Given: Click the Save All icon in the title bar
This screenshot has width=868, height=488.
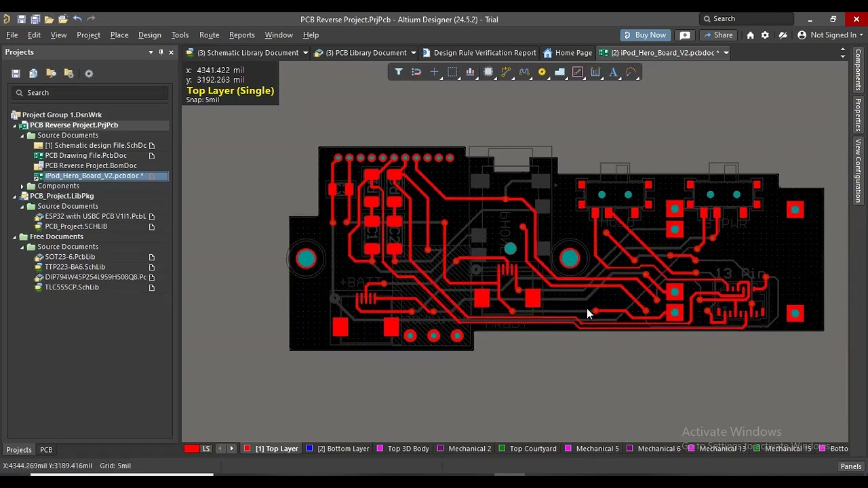Looking at the screenshot, I should 35,19.
